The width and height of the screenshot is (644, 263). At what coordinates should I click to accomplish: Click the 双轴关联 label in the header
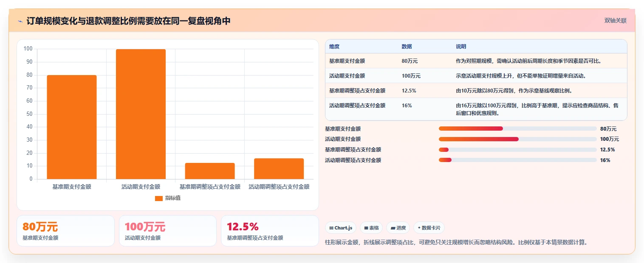[x=616, y=20]
